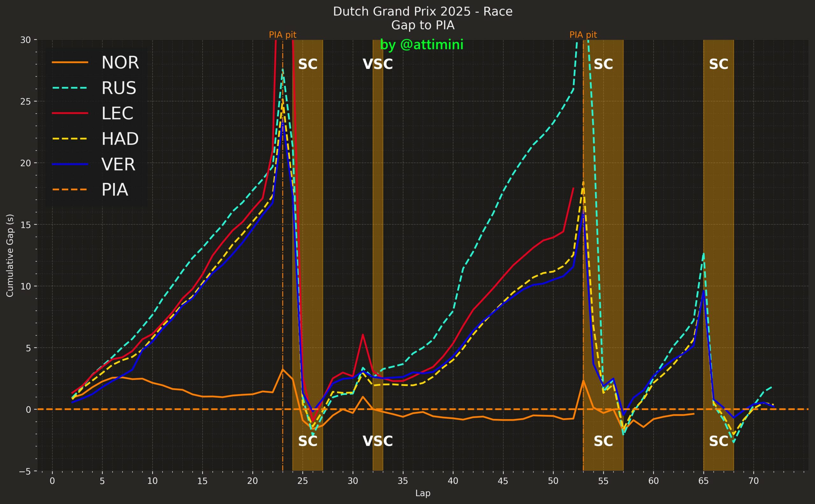This screenshot has width=815, height=504.
Task: Click the top SC label near lap 25
Action: point(308,64)
